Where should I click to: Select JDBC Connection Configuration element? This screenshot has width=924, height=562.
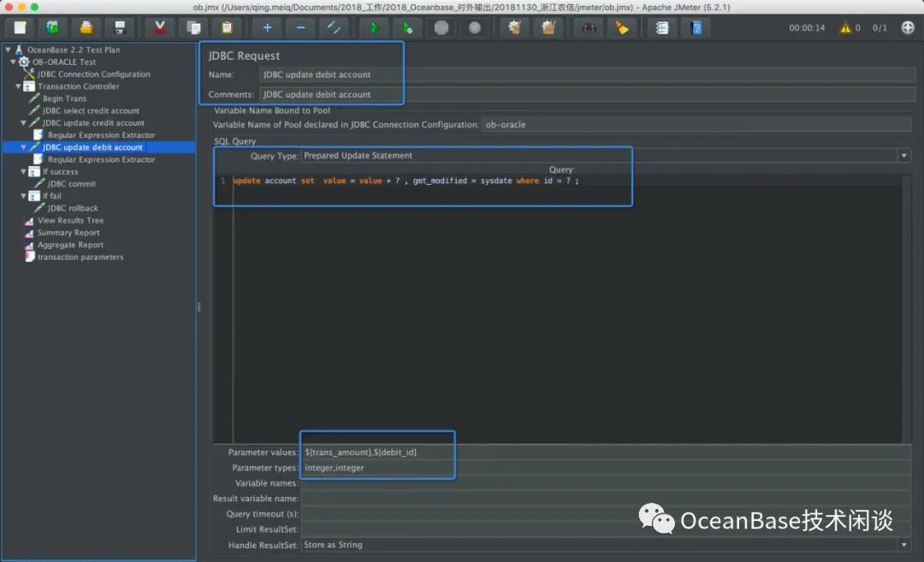[x=93, y=74]
